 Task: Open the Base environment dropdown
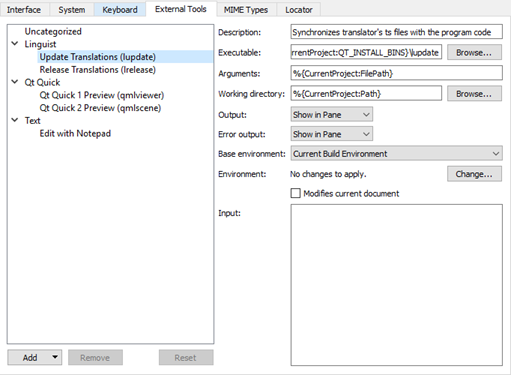396,153
